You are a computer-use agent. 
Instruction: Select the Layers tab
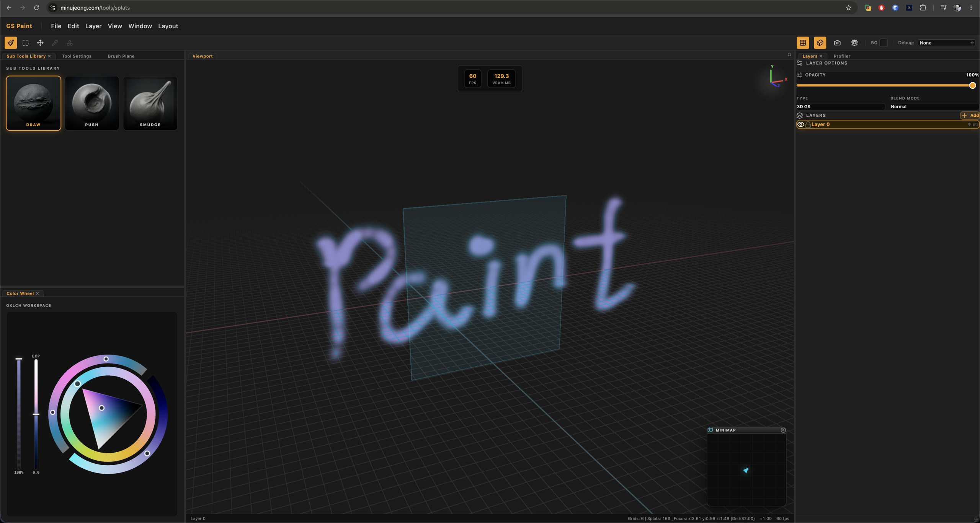810,56
